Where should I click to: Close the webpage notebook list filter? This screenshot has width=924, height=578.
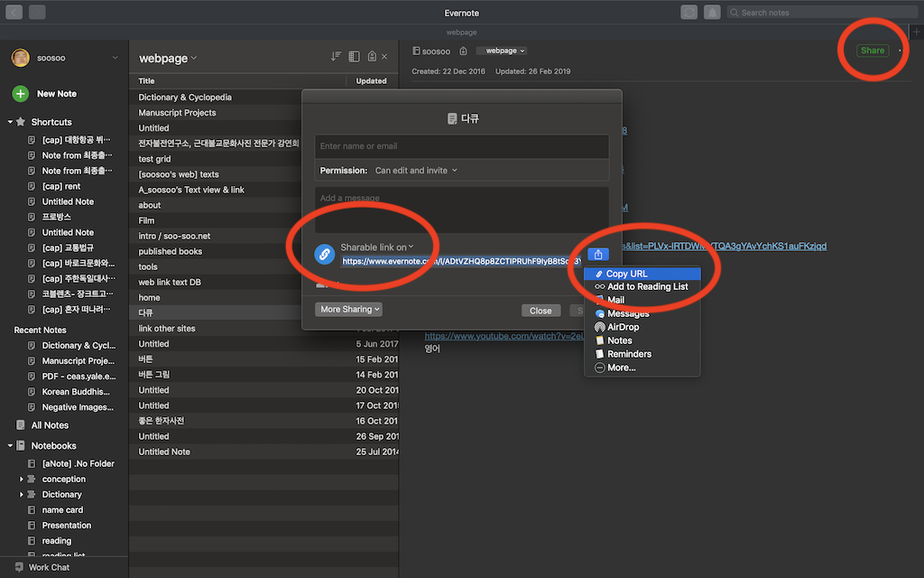point(384,57)
